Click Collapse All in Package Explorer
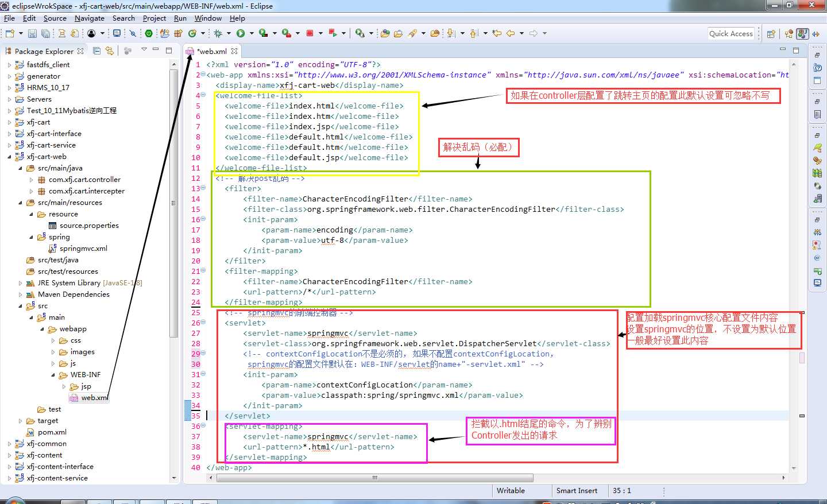This screenshot has width=827, height=504. pos(96,51)
